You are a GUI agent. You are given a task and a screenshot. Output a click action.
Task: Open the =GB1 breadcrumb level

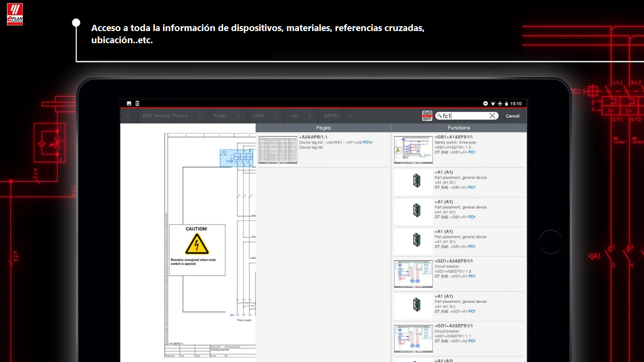(x=258, y=116)
